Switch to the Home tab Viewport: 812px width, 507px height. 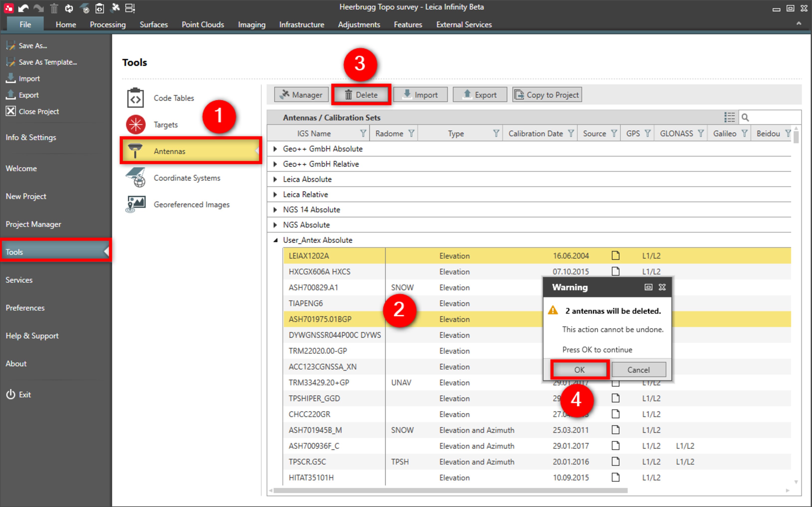point(66,24)
